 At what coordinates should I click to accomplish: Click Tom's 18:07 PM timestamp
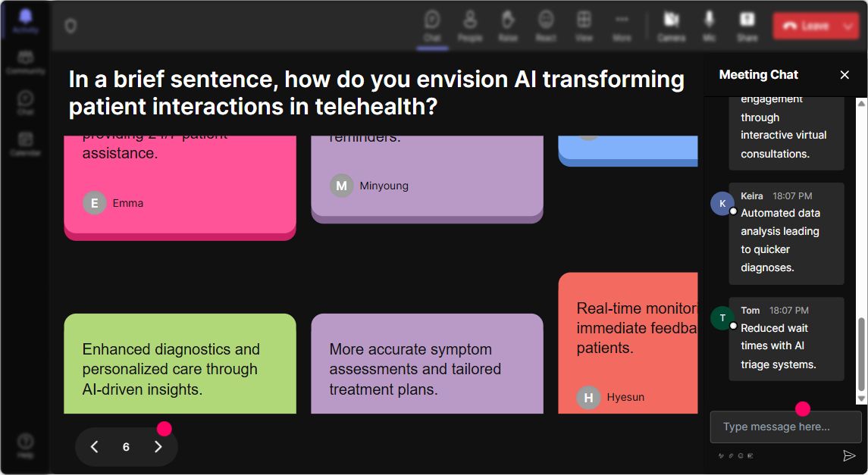pos(789,310)
